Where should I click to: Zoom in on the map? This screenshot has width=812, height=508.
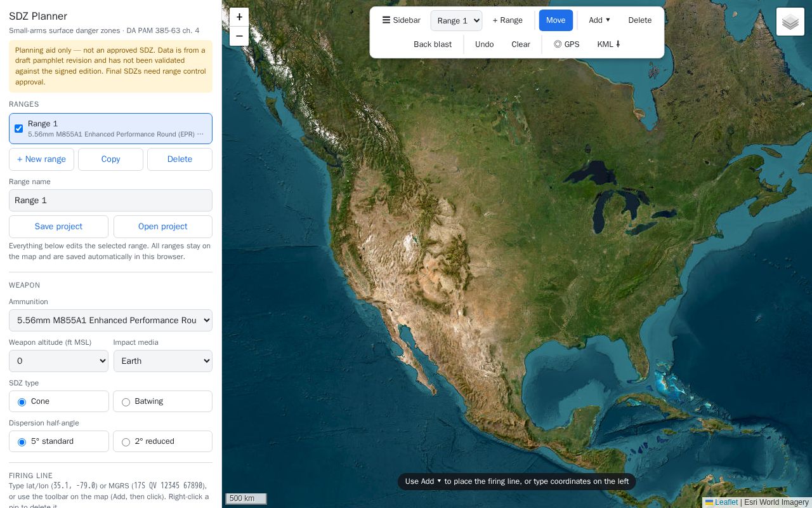[x=239, y=17]
